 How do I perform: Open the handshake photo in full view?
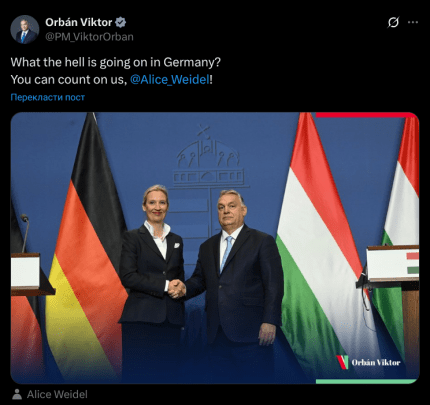point(215,248)
